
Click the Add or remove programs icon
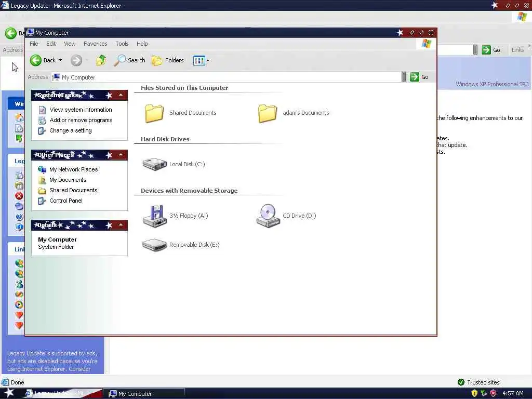pyautogui.click(x=42, y=121)
